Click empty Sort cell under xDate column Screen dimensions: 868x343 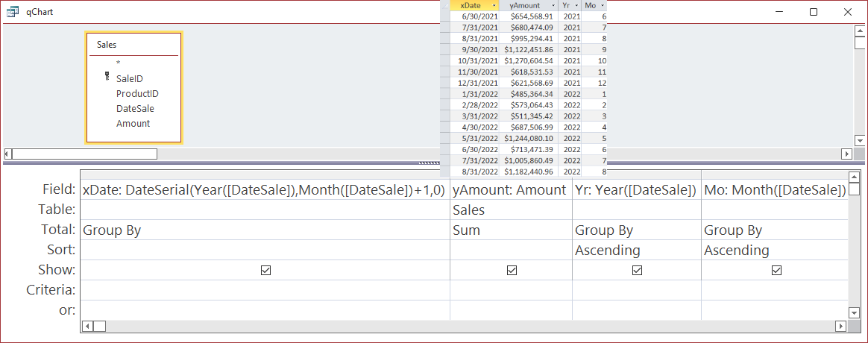click(x=265, y=250)
